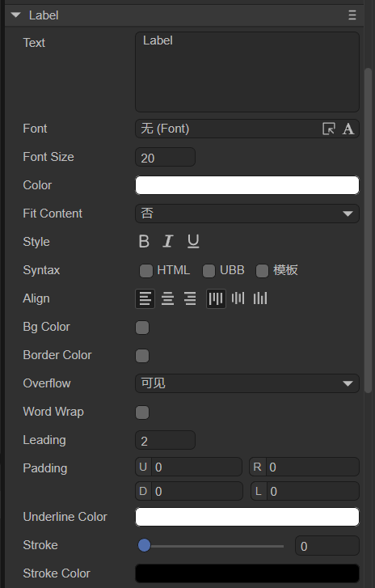Open the Stroke Color black swatch
The image size is (375, 588).
pos(247,573)
